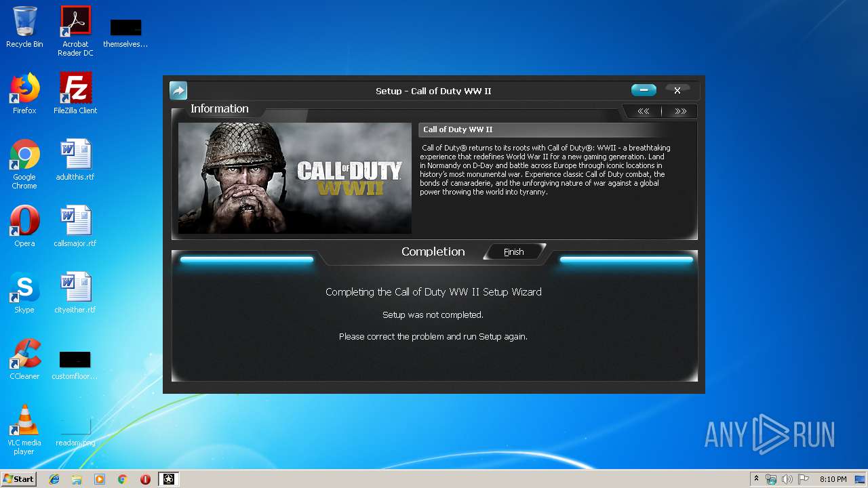Open Opera from the taskbar
The image size is (868, 488).
(x=145, y=479)
